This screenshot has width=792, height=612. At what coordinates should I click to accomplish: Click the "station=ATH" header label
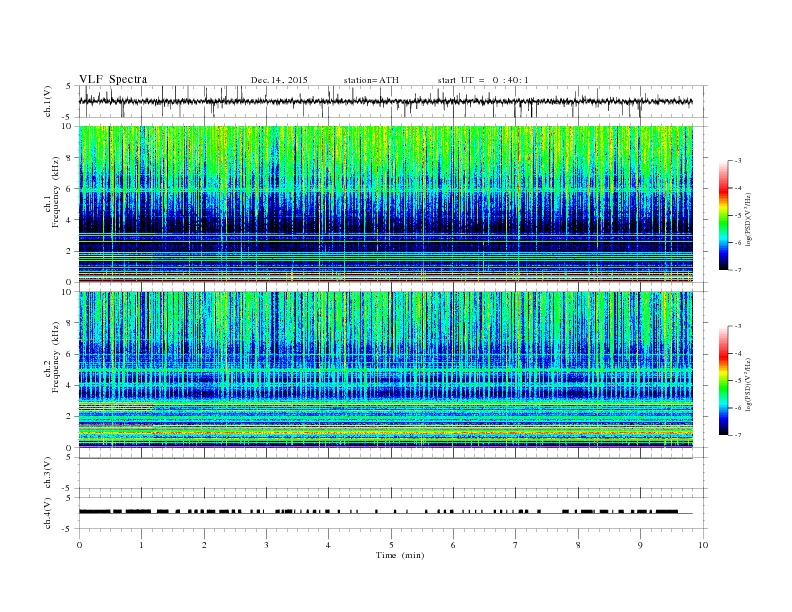point(371,80)
